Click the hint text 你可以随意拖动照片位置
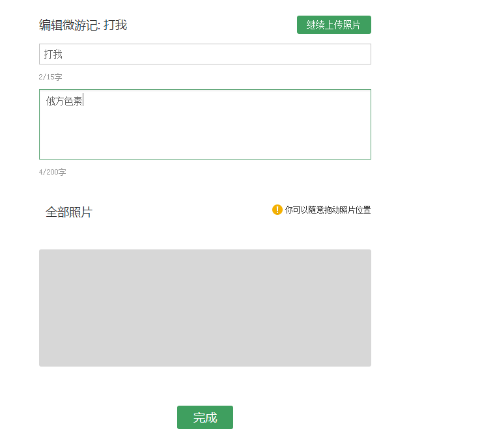Image resolution: width=480 pixels, height=448 pixels. click(328, 210)
